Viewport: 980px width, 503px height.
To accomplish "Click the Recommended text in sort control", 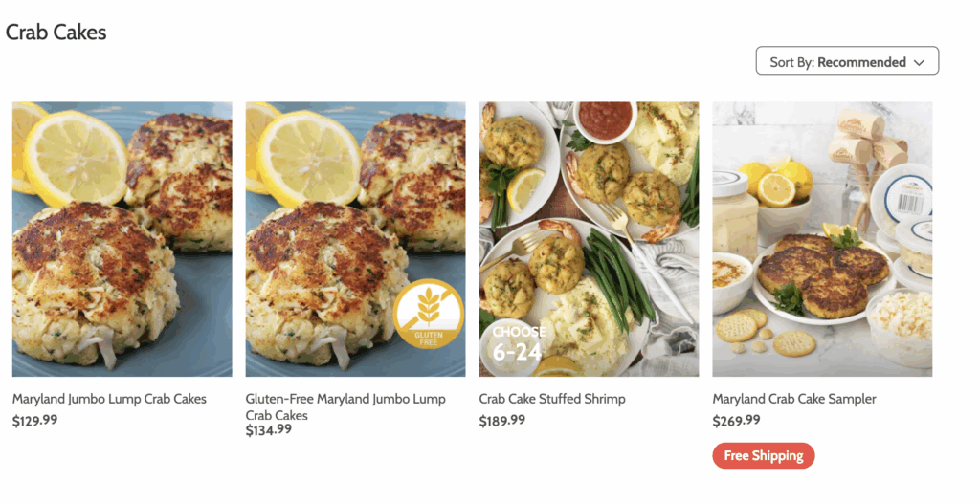I will tap(861, 62).
